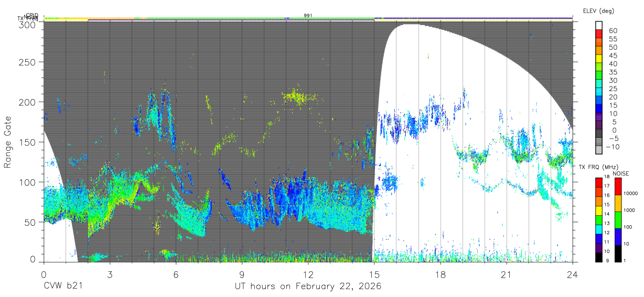Select the red top segment of TX FRQ bar
This screenshot has height=297, width=644.
[x=599, y=183]
